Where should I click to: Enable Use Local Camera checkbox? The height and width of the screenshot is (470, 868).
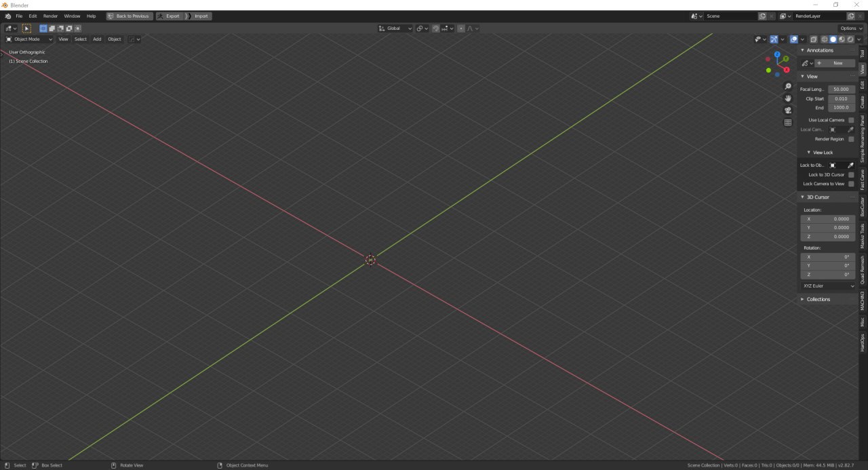point(851,120)
